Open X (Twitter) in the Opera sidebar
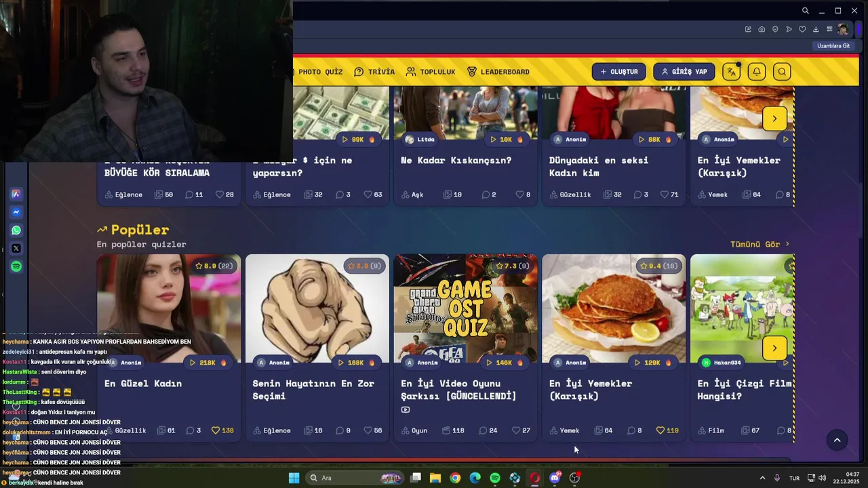Viewport: 868px width, 488px height. (16, 249)
